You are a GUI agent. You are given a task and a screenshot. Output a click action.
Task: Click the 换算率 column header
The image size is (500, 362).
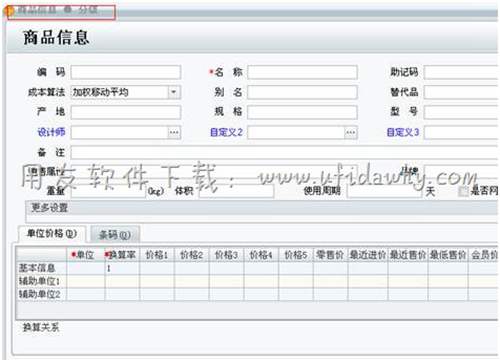point(122,255)
